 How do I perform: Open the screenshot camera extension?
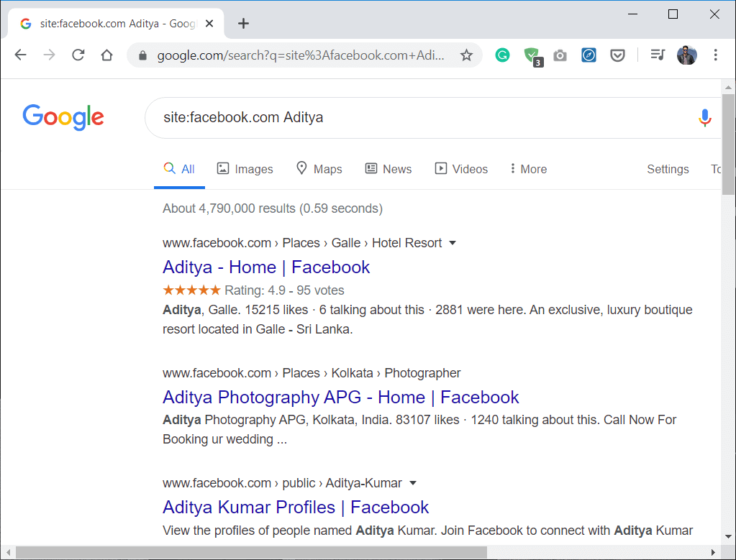coord(560,55)
